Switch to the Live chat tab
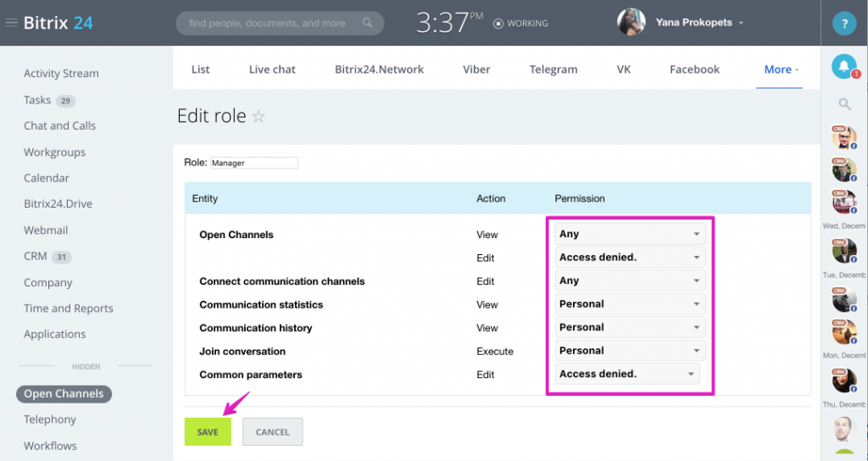 272,69
